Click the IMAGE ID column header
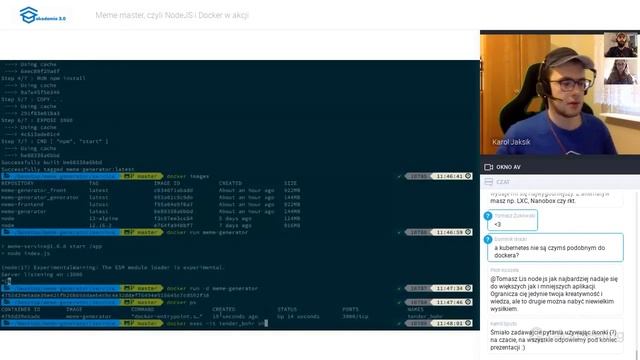 (167, 183)
